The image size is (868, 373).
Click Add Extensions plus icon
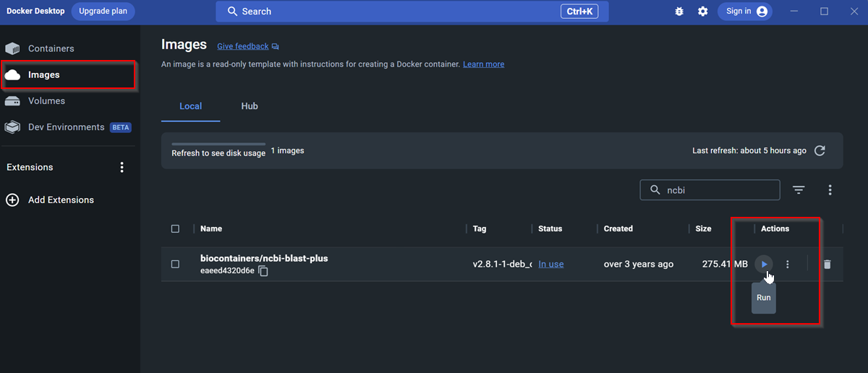coord(12,200)
